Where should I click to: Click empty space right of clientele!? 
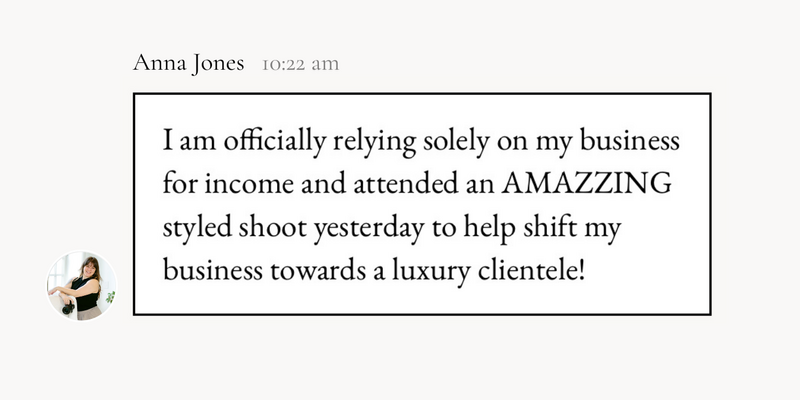[645, 272]
